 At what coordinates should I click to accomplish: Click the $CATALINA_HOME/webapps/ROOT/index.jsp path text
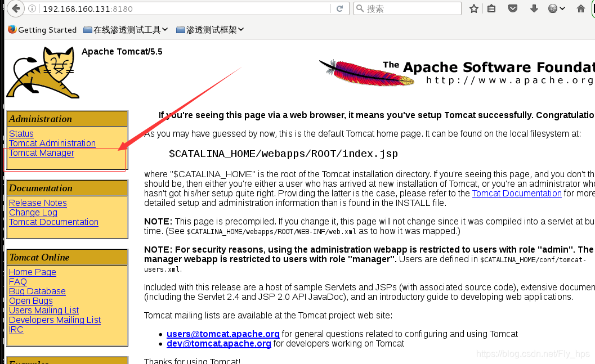[x=283, y=154]
